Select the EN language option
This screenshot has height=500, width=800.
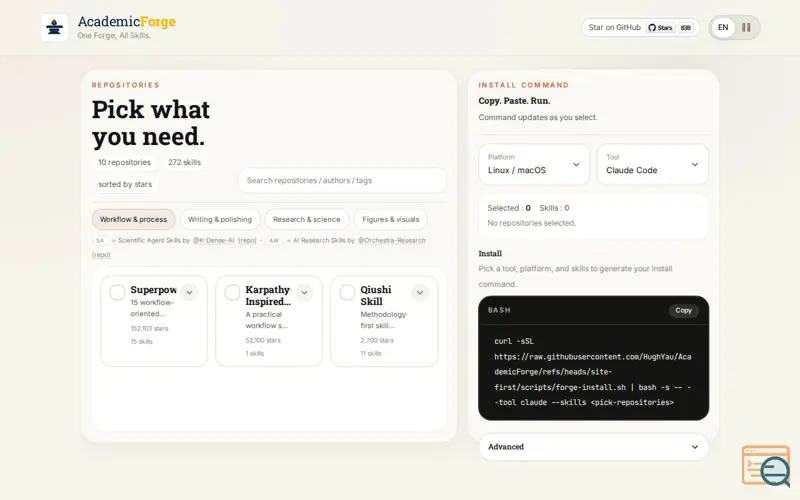(x=723, y=28)
